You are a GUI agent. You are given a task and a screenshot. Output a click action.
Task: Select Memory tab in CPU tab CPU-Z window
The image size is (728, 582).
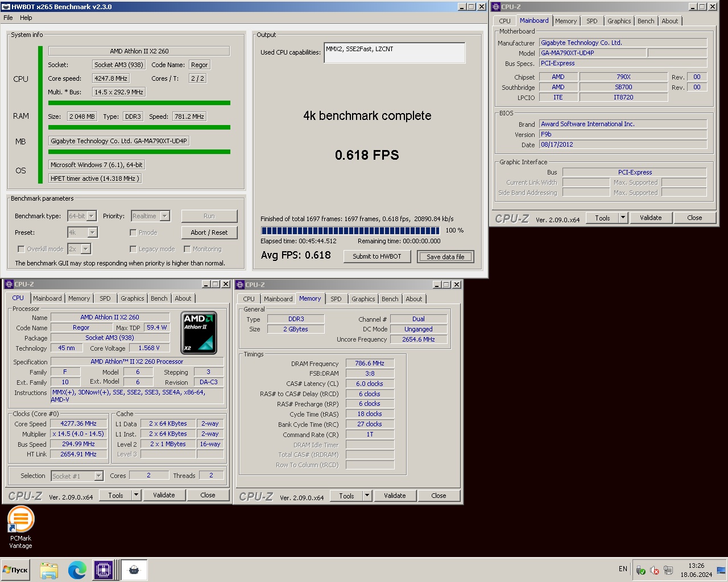79,298
